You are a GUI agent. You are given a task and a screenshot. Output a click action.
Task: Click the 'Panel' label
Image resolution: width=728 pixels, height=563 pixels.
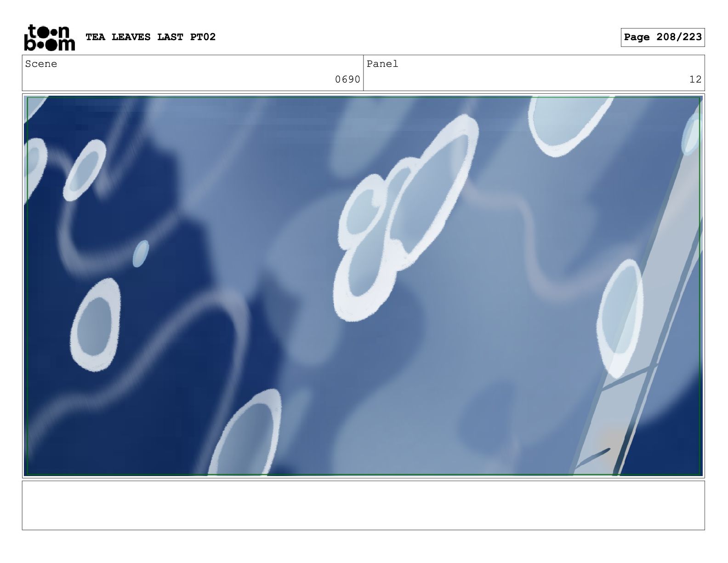(382, 64)
